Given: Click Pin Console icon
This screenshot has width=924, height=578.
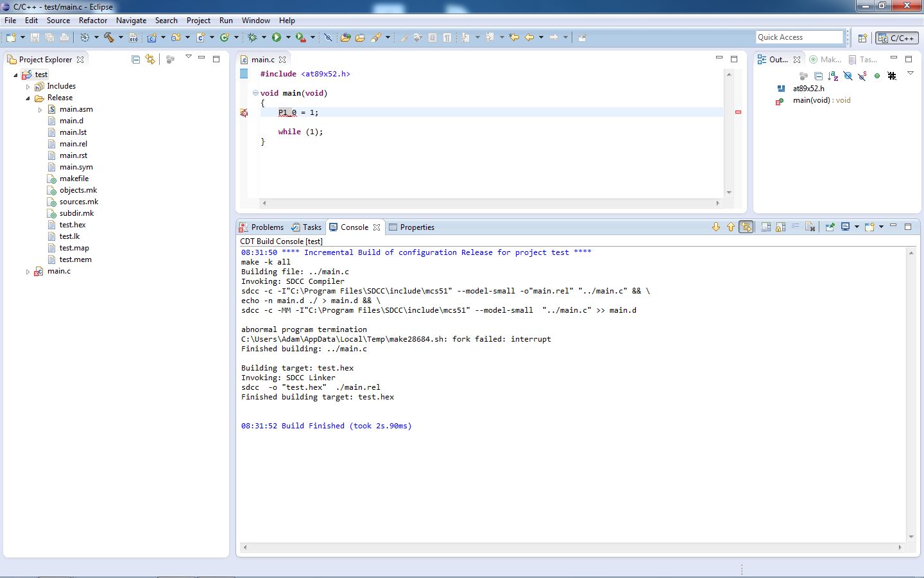Looking at the screenshot, I should (x=830, y=227).
